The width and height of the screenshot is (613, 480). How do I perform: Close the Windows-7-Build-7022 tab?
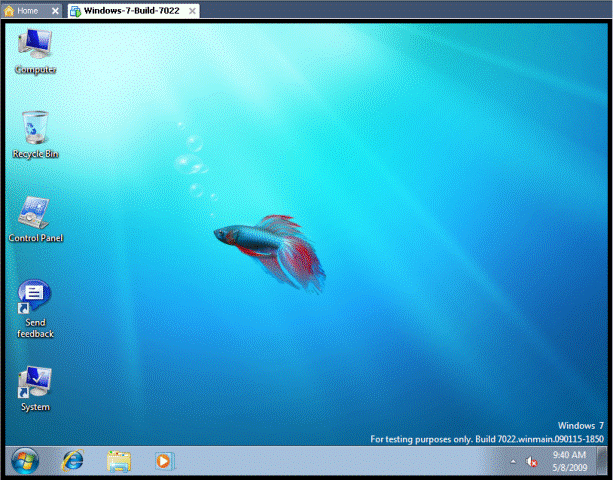[192, 11]
